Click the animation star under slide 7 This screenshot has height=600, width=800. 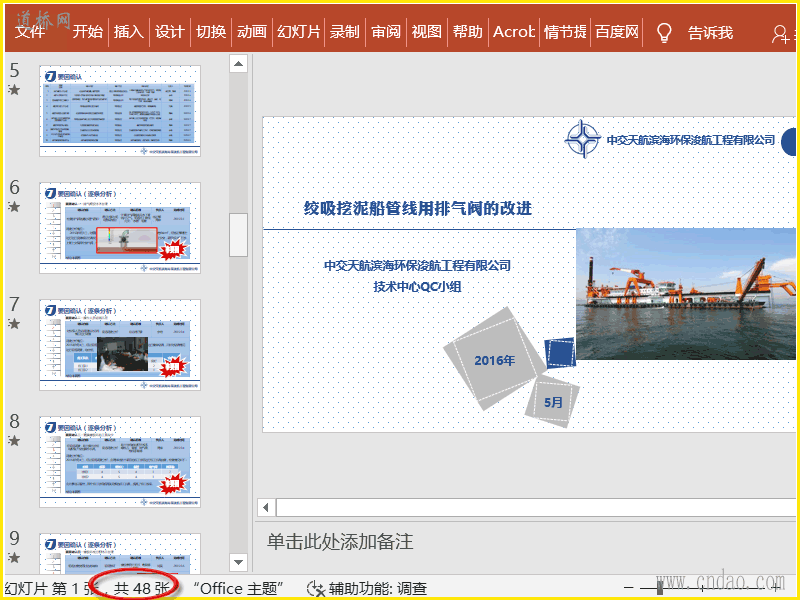14,323
